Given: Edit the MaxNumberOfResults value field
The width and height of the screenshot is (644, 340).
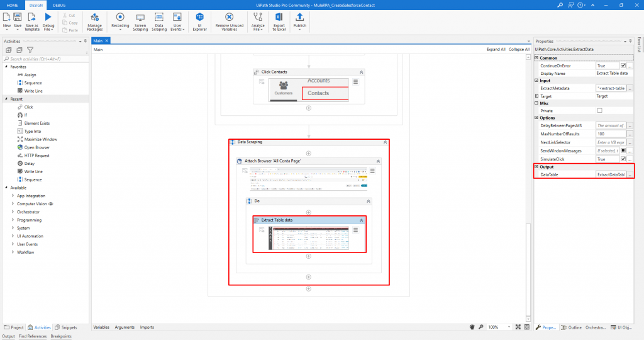Looking at the screenshot, I should [x=611, y=134].
